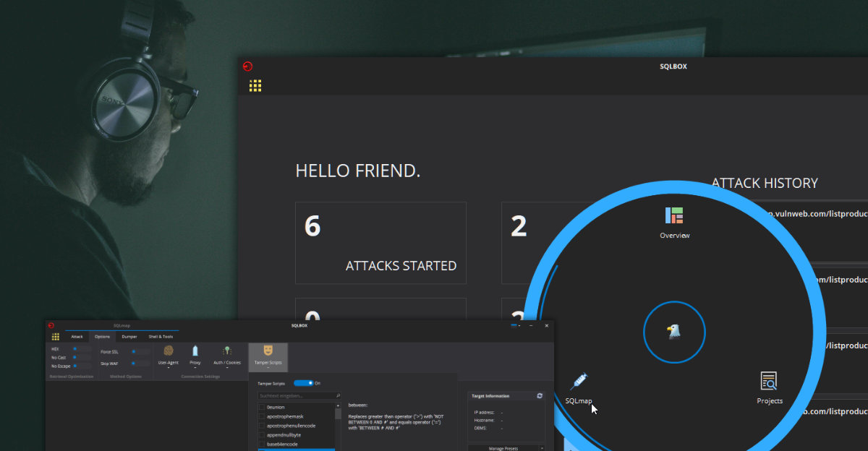This screenshot has height=451, width=868.
Task: Expand the Proxy dropdown arrow
Action: [195, 368]
